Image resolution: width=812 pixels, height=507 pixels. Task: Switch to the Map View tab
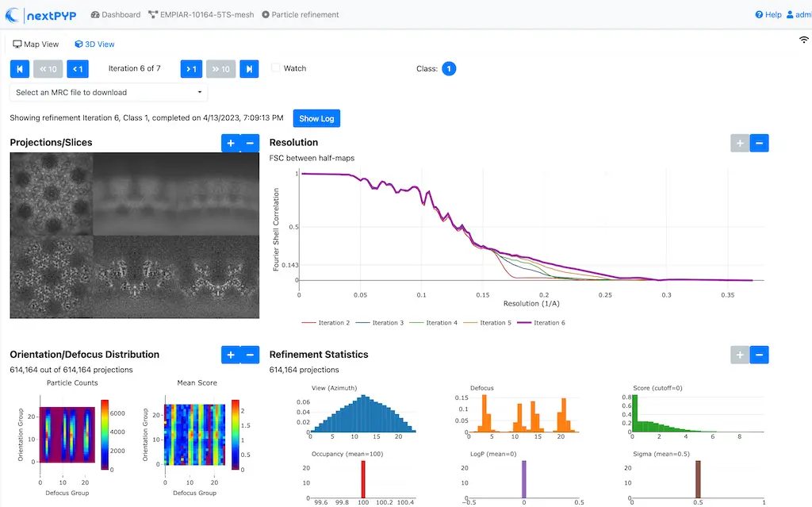(36, 44)
